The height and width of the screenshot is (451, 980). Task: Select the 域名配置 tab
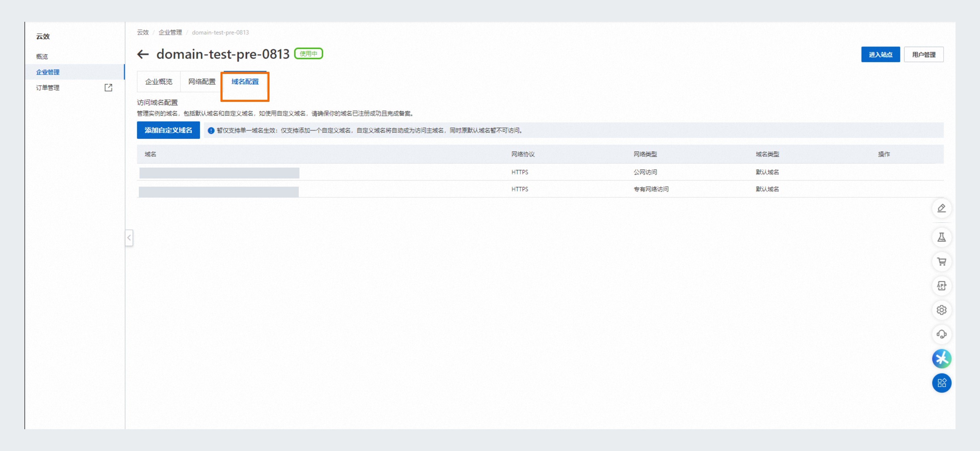click(245, 82)
